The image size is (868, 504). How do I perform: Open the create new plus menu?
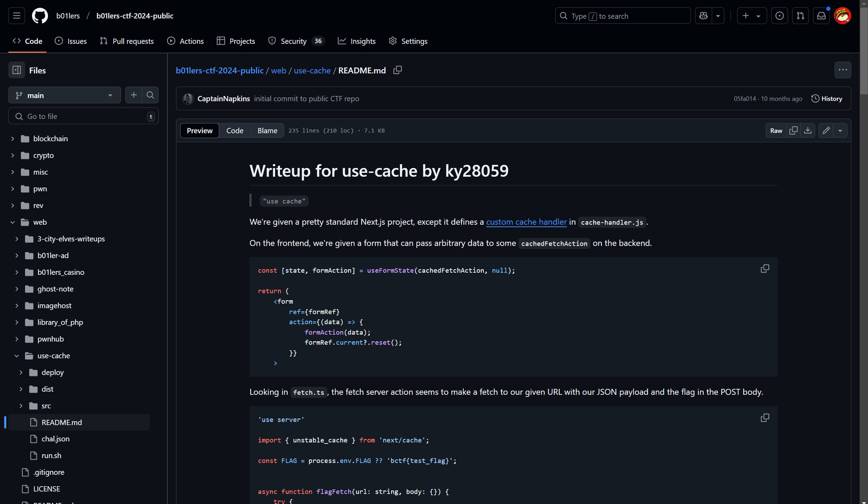752,16
